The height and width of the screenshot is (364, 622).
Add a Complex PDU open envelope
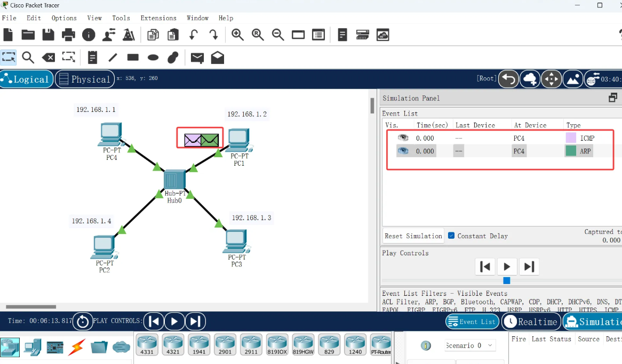tap(218, 58)
